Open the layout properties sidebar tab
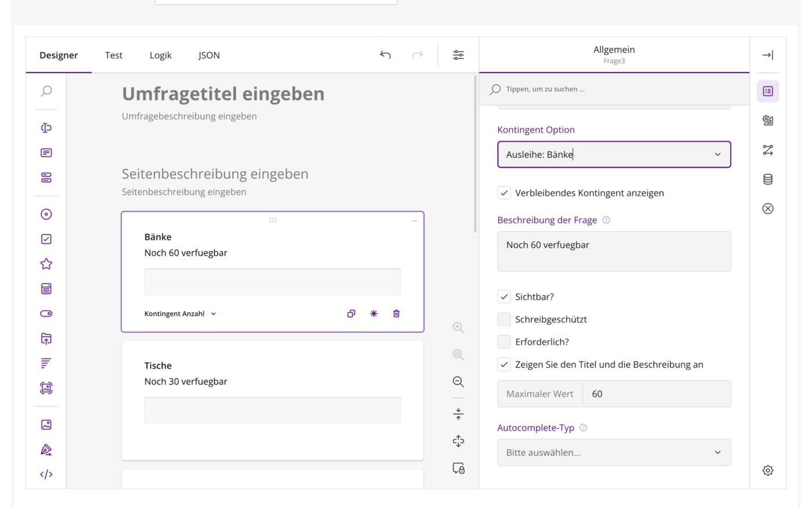Screen dimensions: 812x508 (x=768, y=121)
